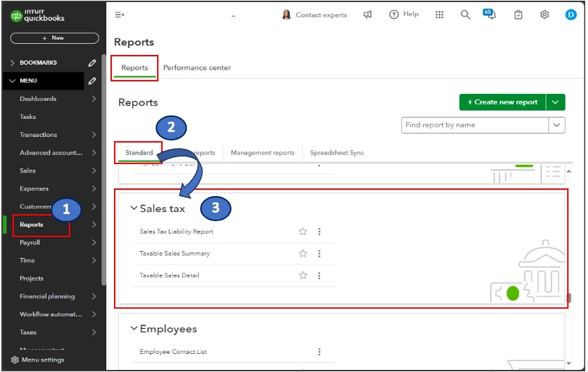The height and width of the screenshot is (372, 588).
Task: Open more options for Sales Tax Liability Report
Action: click(x=319, y=232)
